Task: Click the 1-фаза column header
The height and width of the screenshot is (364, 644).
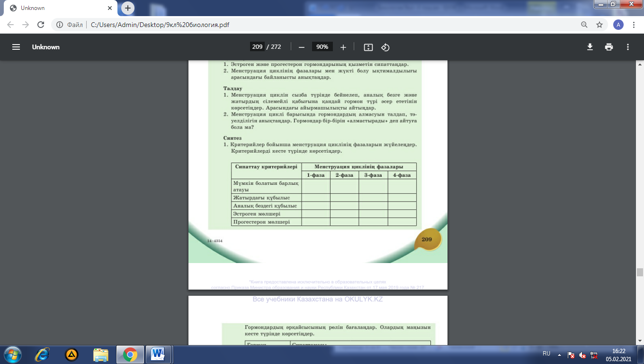Action: [316, 175]
